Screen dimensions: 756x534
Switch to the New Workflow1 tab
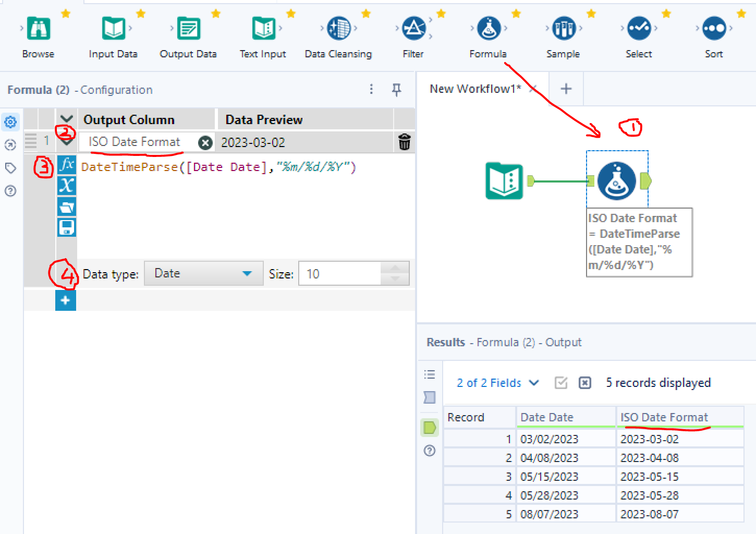(474, 89)
